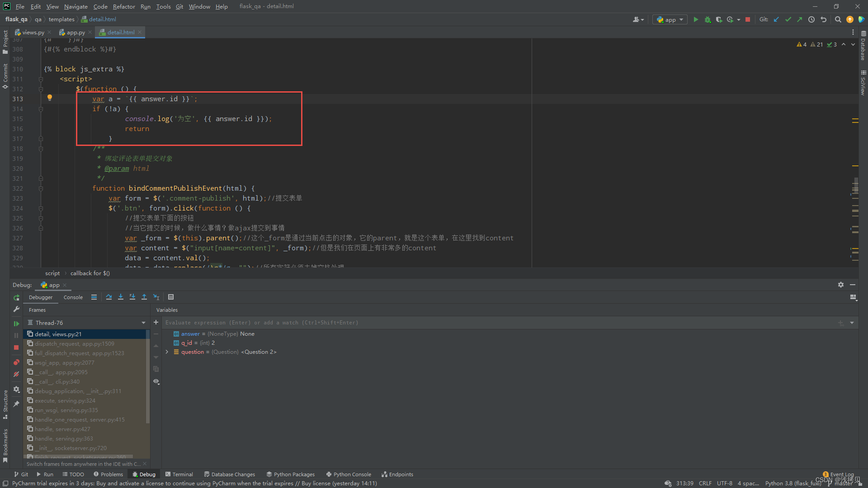Open Search Everywhere magnifier
Screen dimensions: 868x488
coord(838,19)
